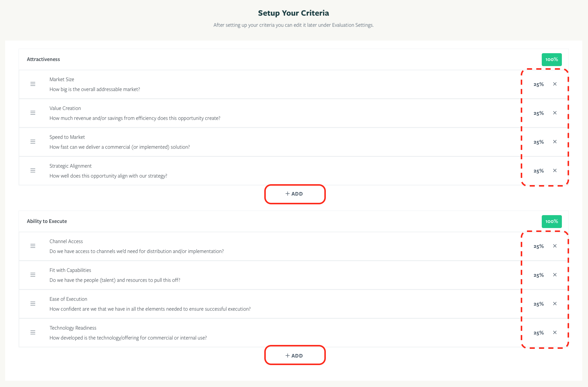The image size is (588, 387).
Task: Edit the 25% weight of Value Creation
Action: [x=538, y=113]
